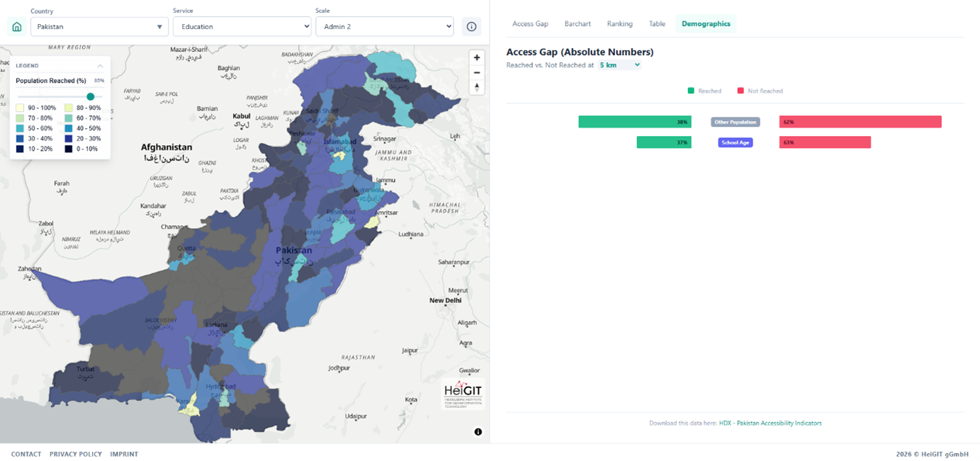Click the map attribution info icon

(478, 432)
